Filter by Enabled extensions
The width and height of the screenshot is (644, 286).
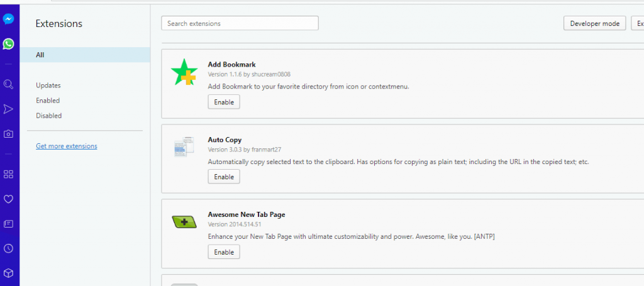[48, 101]
